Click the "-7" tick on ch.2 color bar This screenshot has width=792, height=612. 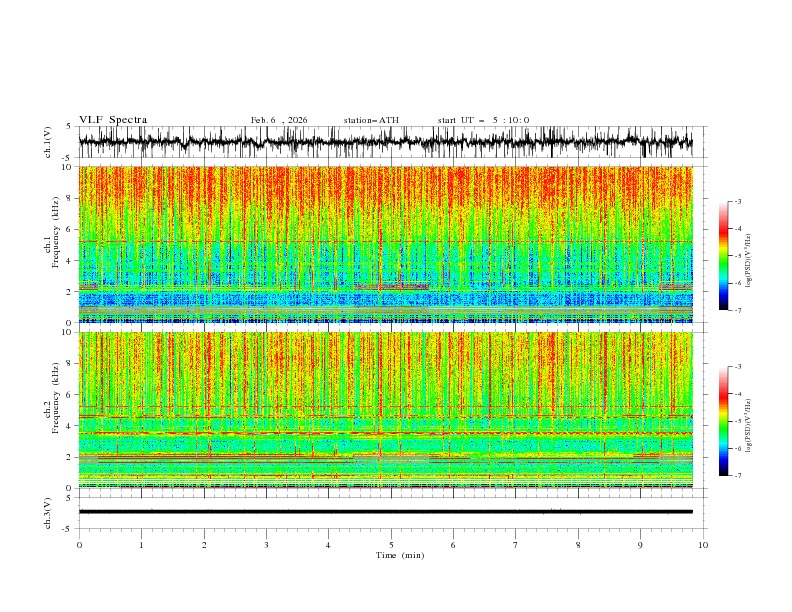(x=737, y=476)
